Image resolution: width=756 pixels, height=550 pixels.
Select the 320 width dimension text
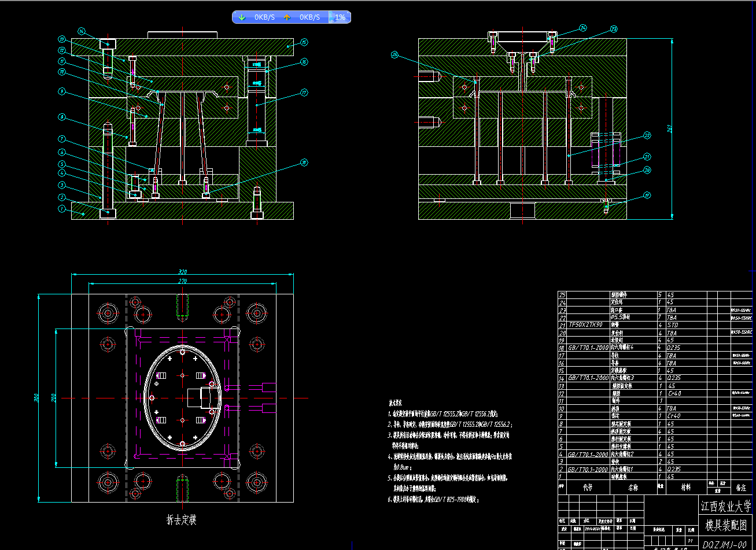click(183, 271)
